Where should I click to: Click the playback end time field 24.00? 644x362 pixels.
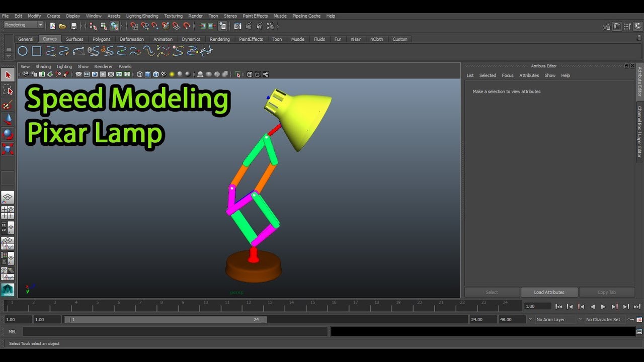(483, 319)
